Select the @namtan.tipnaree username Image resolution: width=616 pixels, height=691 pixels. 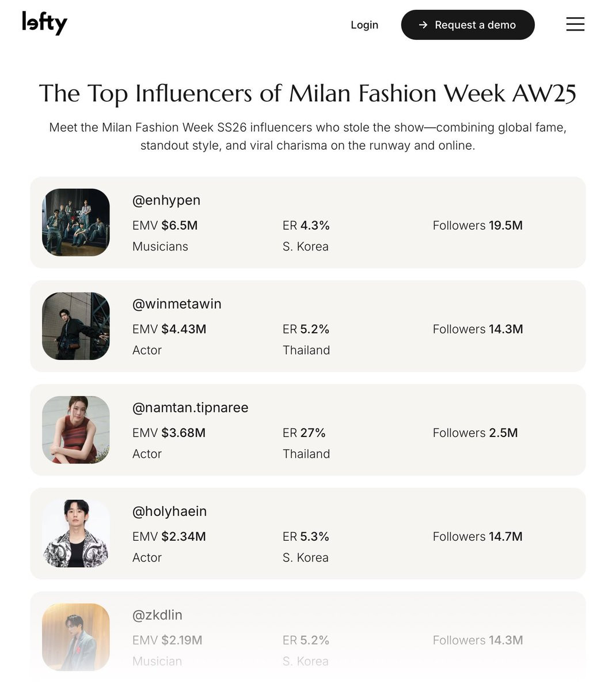pos(191,408)
